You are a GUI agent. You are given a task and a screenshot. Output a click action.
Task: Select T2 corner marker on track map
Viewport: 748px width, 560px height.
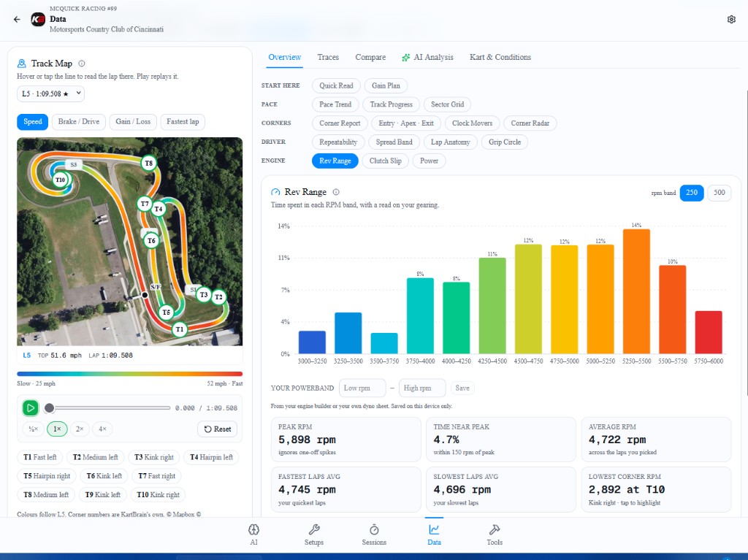click(218, 296)
